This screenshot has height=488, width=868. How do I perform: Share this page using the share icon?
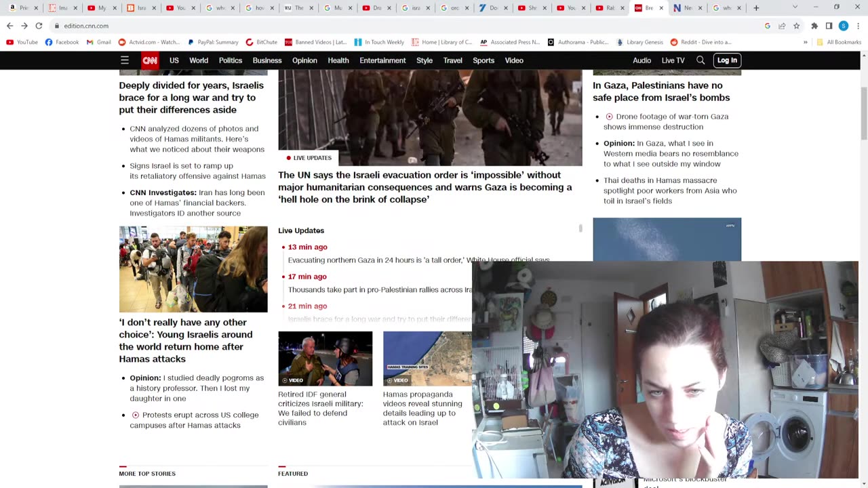point(782,26)
